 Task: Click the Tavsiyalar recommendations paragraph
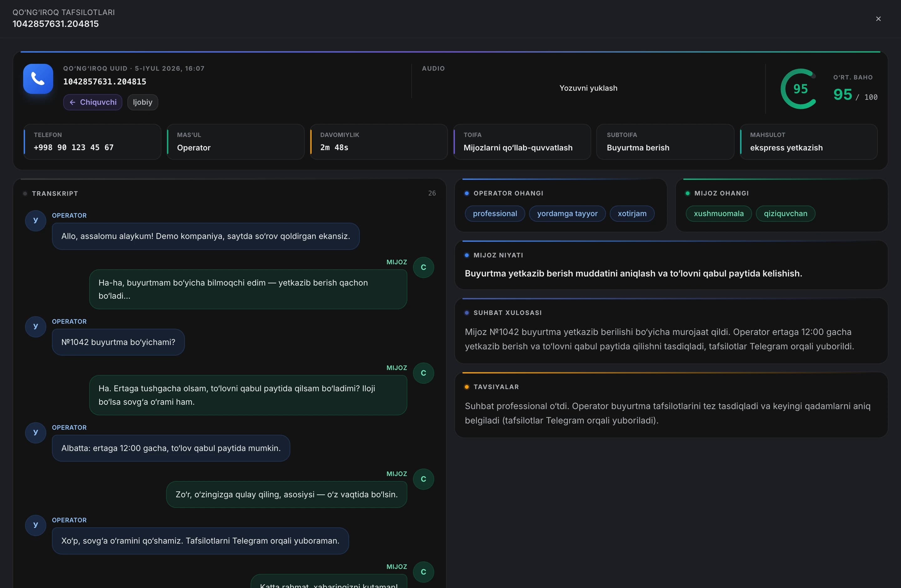668,413
